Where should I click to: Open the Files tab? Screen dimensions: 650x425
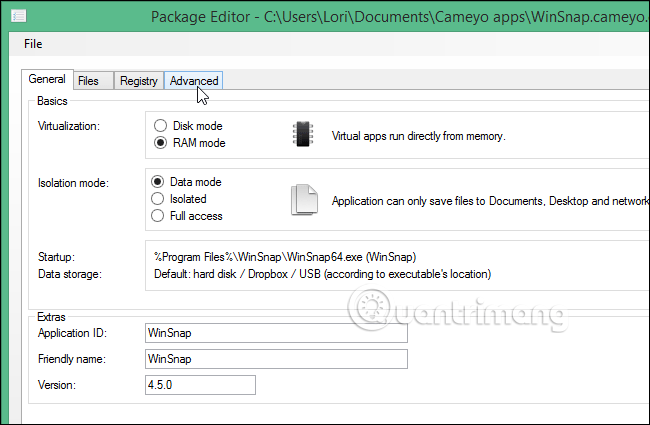click(89, 81)
